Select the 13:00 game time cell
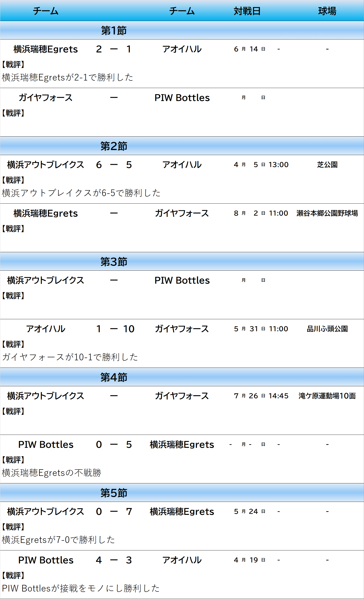Viewport: 364px width, 599px height. [x=279, y=165]
